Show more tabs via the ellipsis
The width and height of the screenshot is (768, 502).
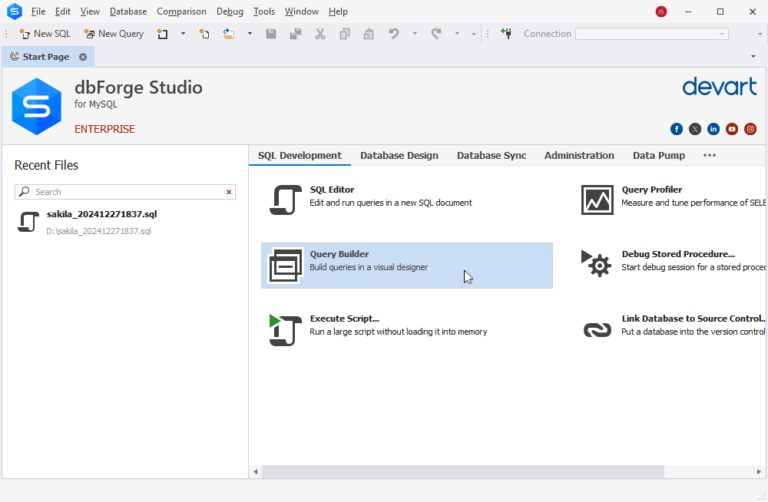(709, 155)
